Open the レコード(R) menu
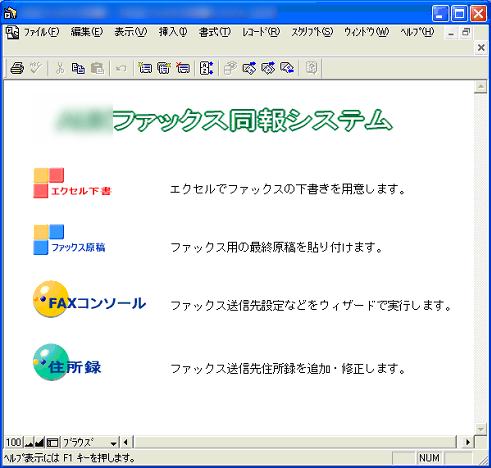Image resolution: width=491 pixels, height=468 pixels. pos(261,32)
